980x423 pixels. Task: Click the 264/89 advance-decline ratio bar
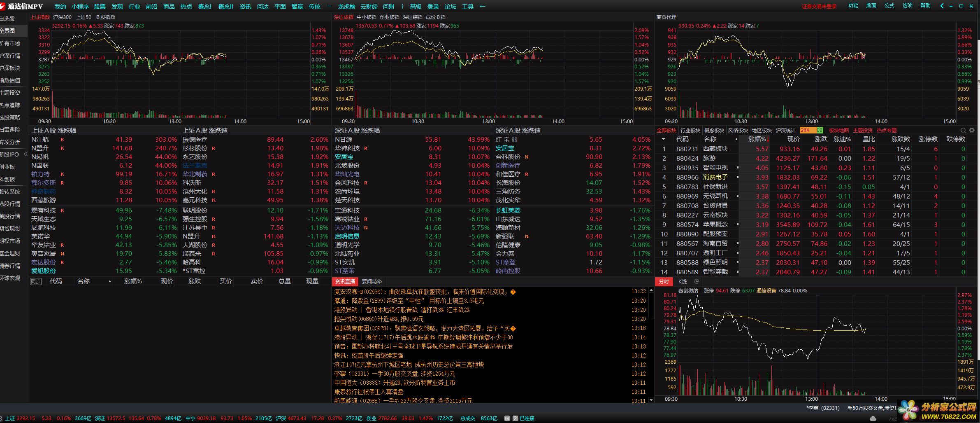(812, 130)
